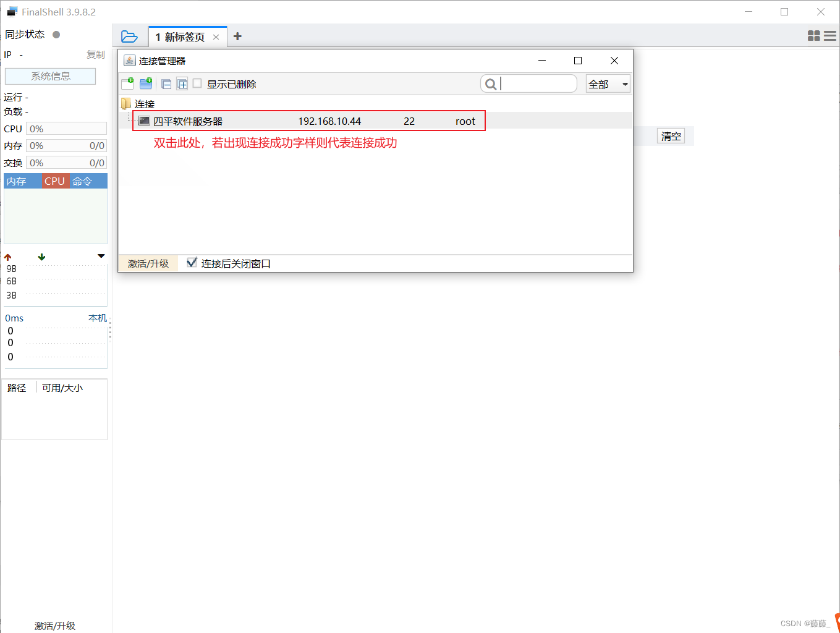
Task: Switch to the CPU tab in sidebar
Action: (x=54, y=181)
